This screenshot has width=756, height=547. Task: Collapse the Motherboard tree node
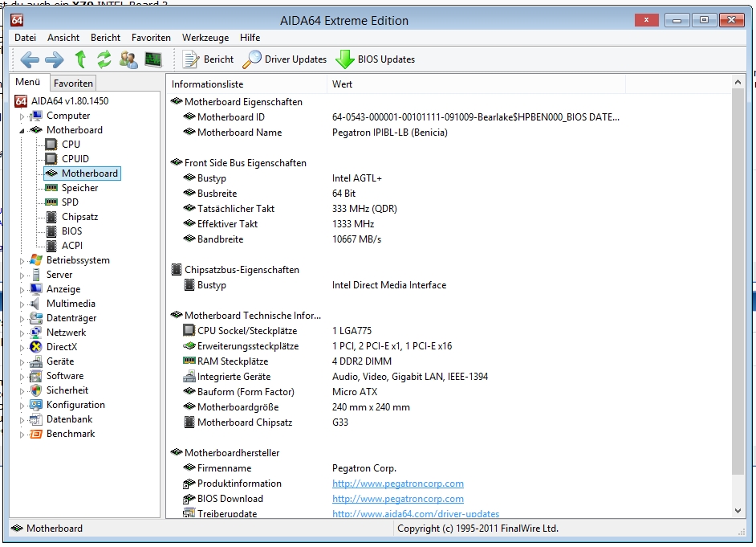(x=22, y=131)
